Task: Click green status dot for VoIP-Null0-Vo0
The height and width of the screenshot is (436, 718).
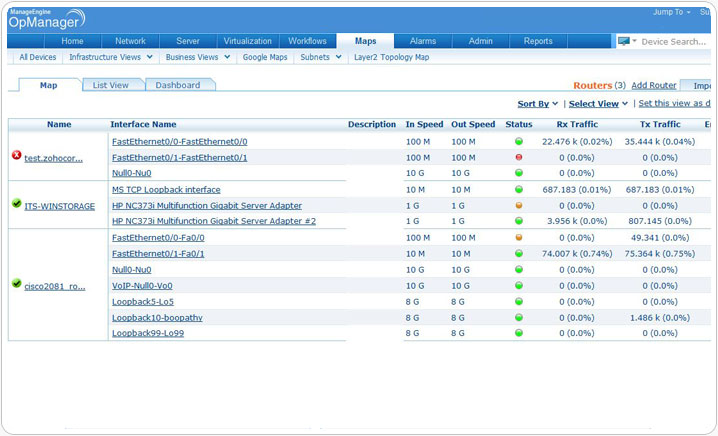Action: coord(519,285)
